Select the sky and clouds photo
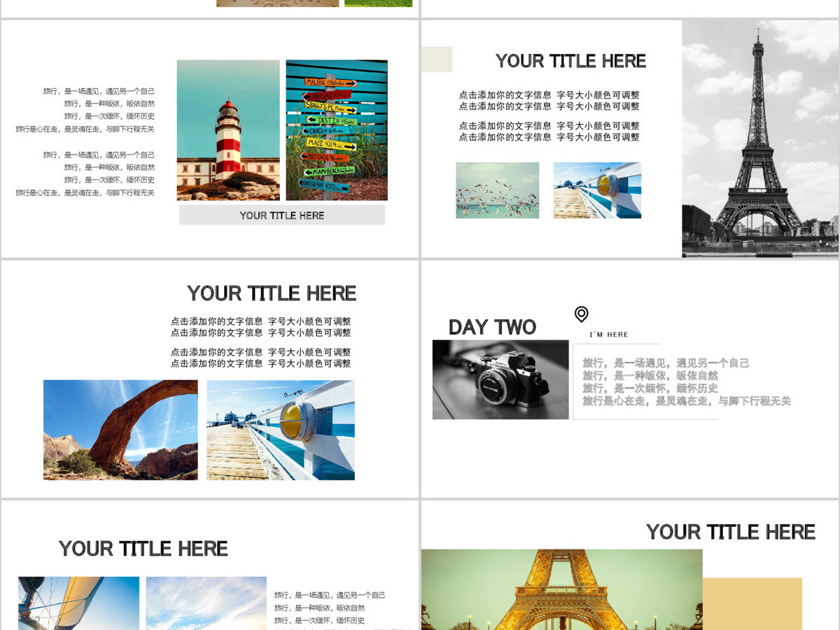This screenshot has height=630, width=840. click(x=206, y=603)
